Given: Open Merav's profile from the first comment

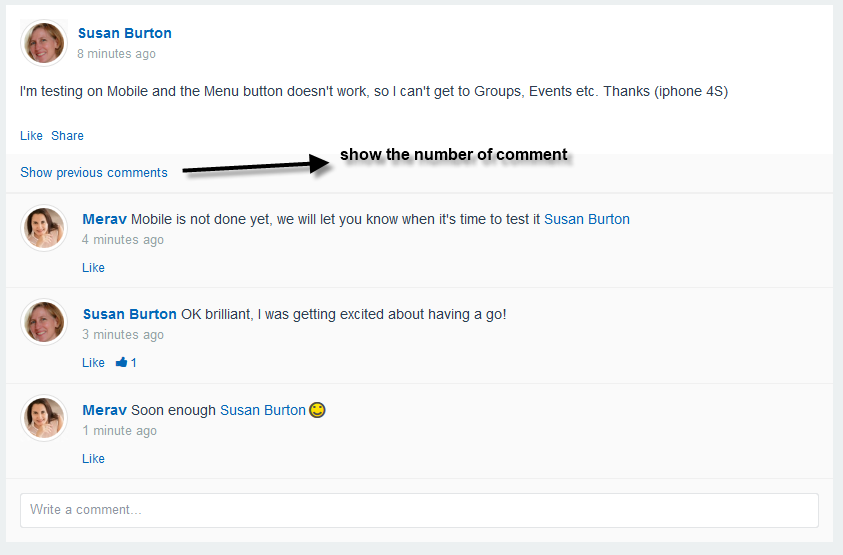Looking at the screenshot, I should pyautogui.click(x=104, y=219).
